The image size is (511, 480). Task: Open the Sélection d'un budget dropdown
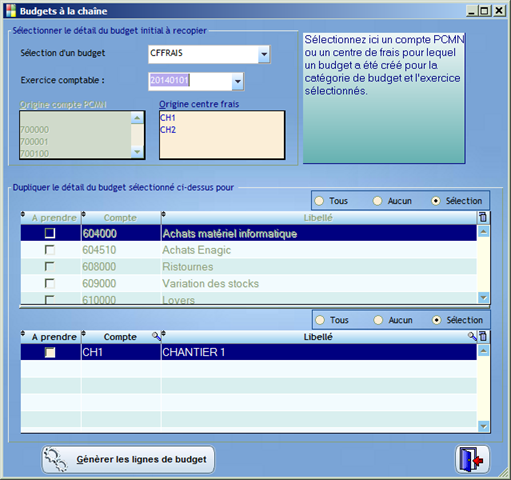point(264,54)
